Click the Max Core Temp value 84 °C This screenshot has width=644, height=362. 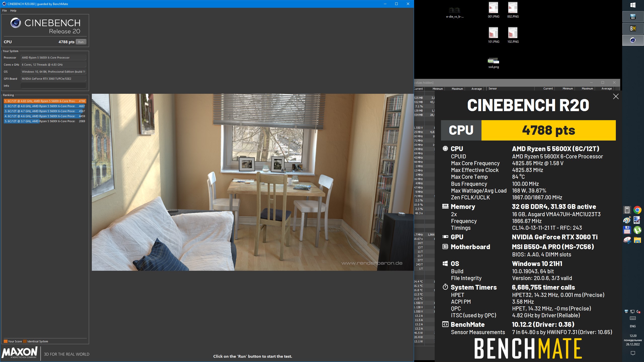[x=518, y=177]
